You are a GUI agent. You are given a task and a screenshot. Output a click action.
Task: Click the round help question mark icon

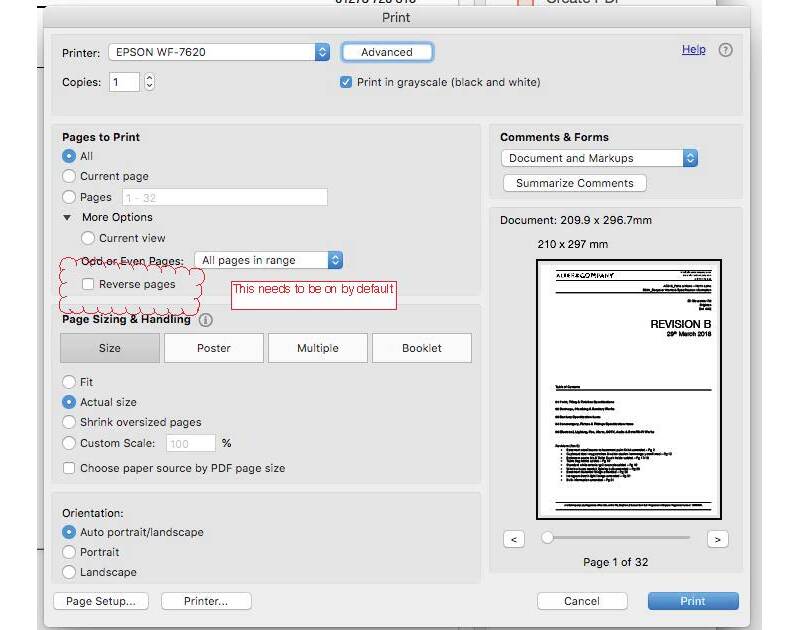(726, 50)
